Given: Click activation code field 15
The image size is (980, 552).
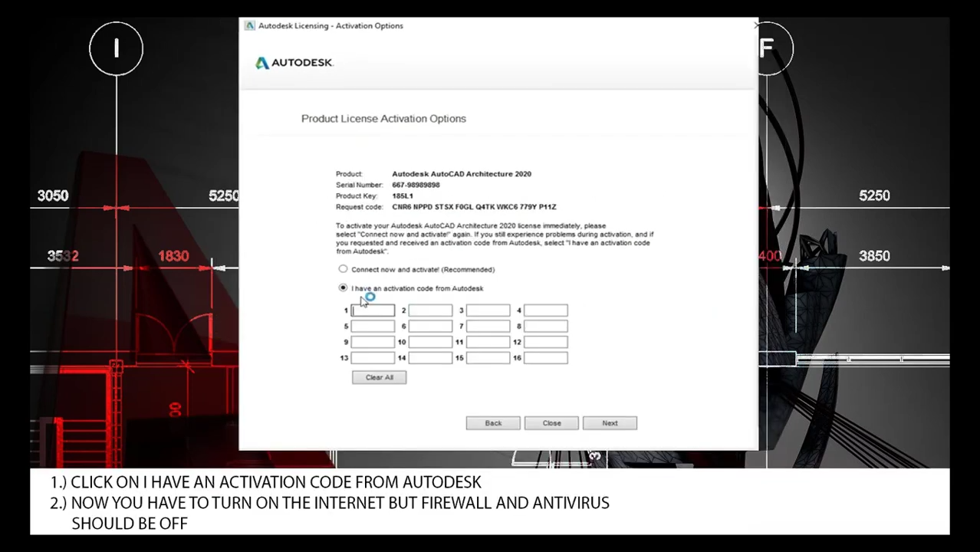Looking at the screenshot, I should pyautogui.click(x=488, y=358).
